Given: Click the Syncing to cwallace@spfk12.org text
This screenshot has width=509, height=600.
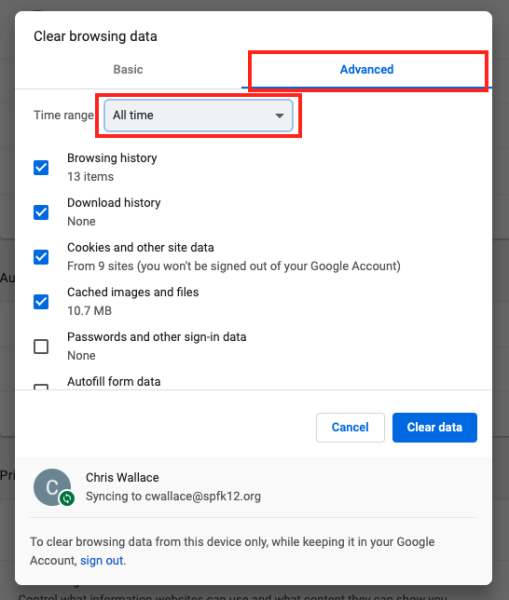Looking at the screenshot, I should point(173,496).
